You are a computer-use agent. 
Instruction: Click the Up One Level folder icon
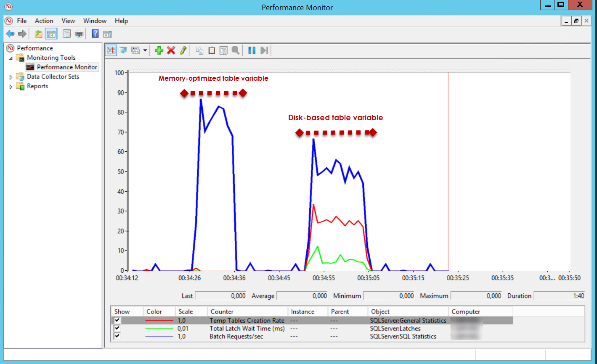pos(39,34)
